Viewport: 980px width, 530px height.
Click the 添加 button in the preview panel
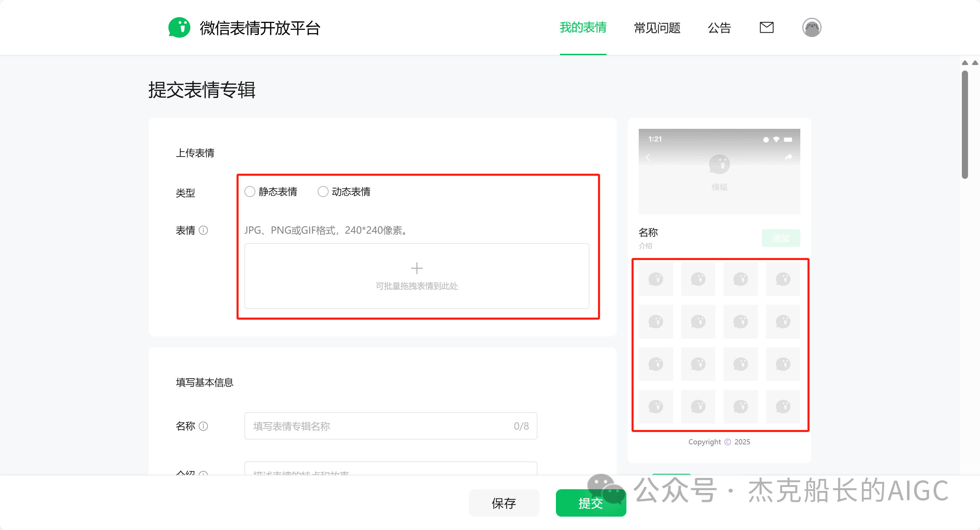coord(781,238)
